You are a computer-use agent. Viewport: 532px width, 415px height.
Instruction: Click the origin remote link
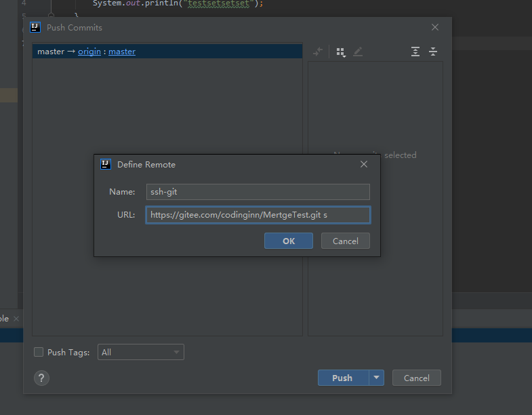[x=89, y=52]
